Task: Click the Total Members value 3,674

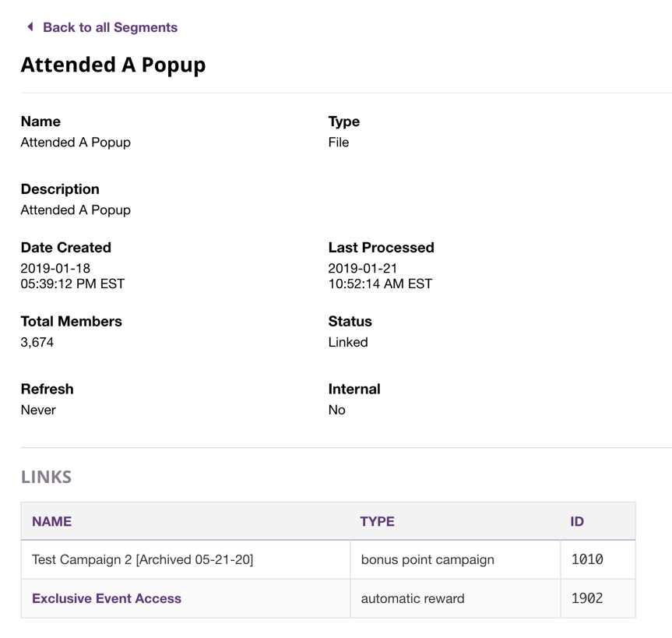Action: (x=37, y=342)
